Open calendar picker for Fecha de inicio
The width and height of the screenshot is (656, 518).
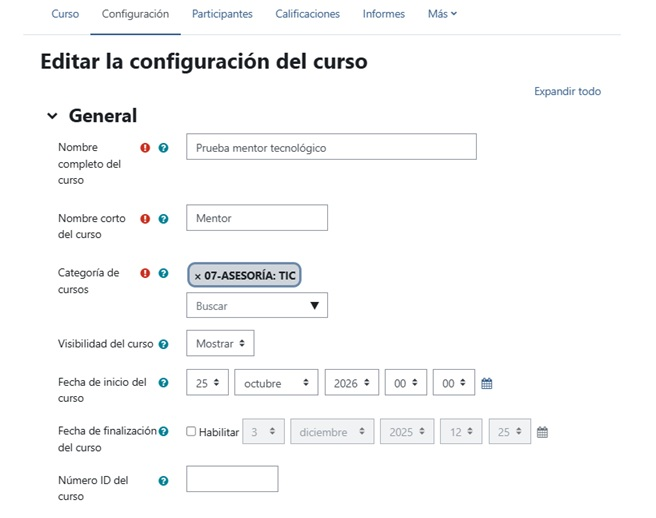[x=487, y=383]
